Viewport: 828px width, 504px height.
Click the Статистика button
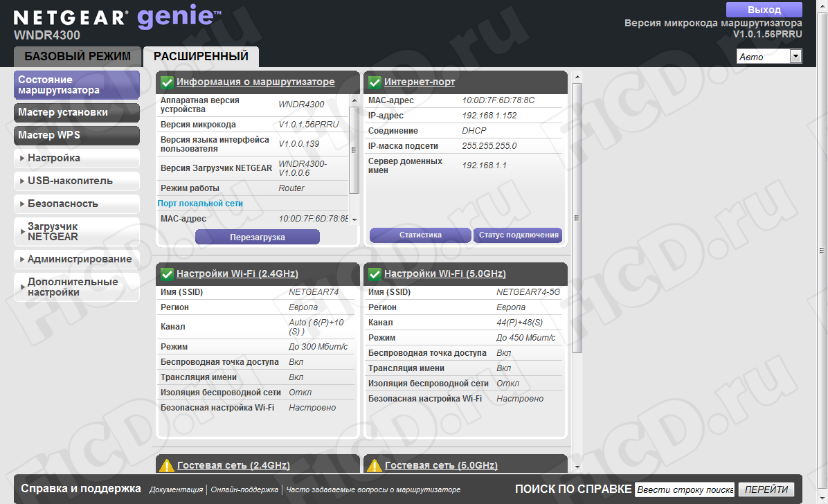click(420, 235)
